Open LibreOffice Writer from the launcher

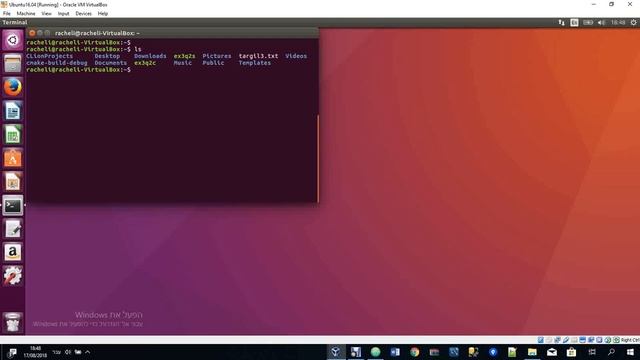13,111
